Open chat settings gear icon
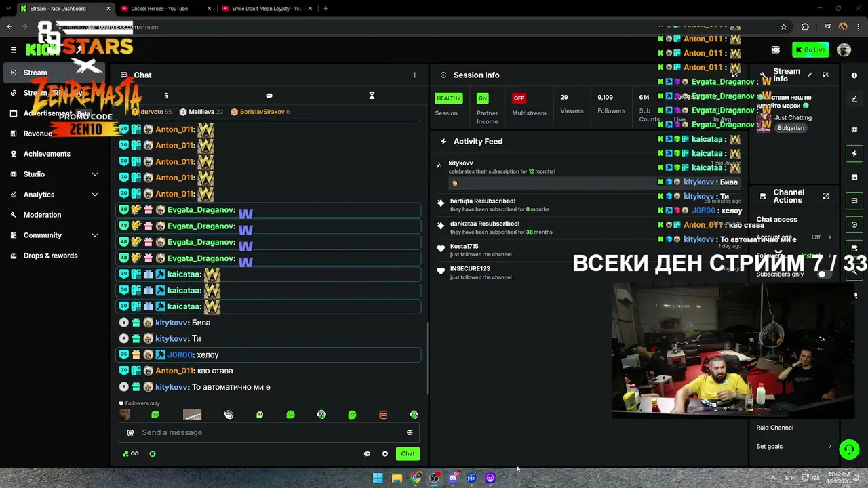This screenshot has height=488, width=868. coord(385,454)
